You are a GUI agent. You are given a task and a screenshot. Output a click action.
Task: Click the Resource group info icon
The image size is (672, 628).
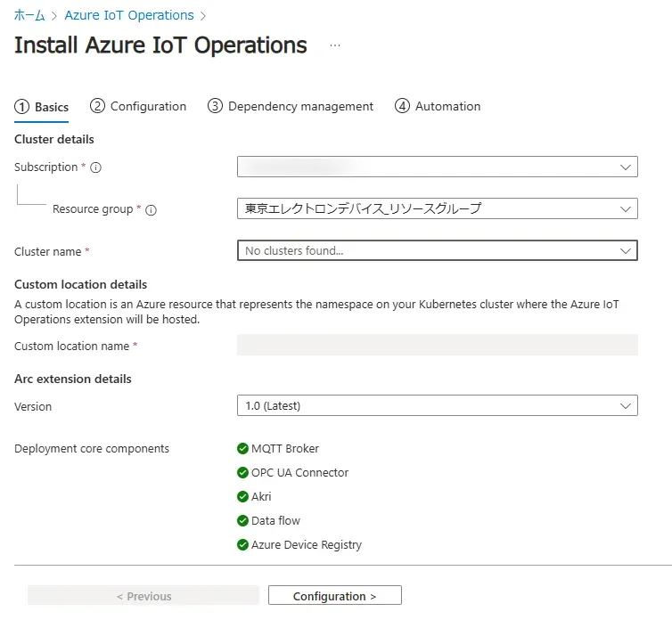(151, 210)
